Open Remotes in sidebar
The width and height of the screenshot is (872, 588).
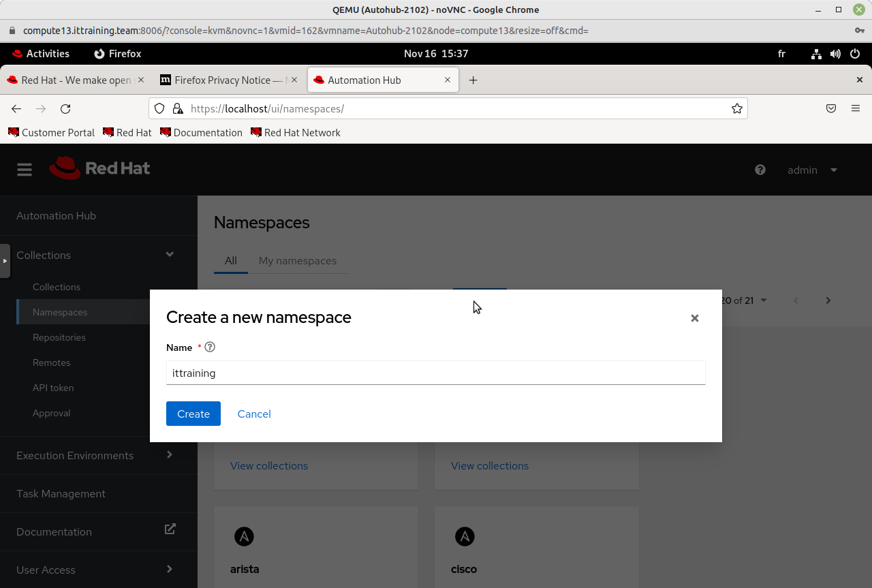(x=52, y=362)
